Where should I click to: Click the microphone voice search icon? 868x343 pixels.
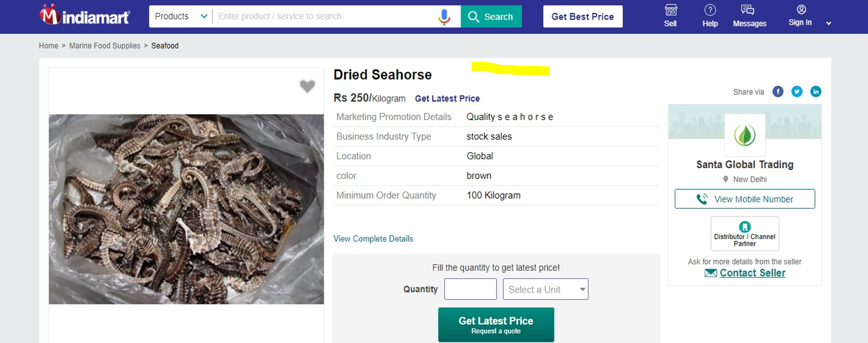click(x=444, y=17)
